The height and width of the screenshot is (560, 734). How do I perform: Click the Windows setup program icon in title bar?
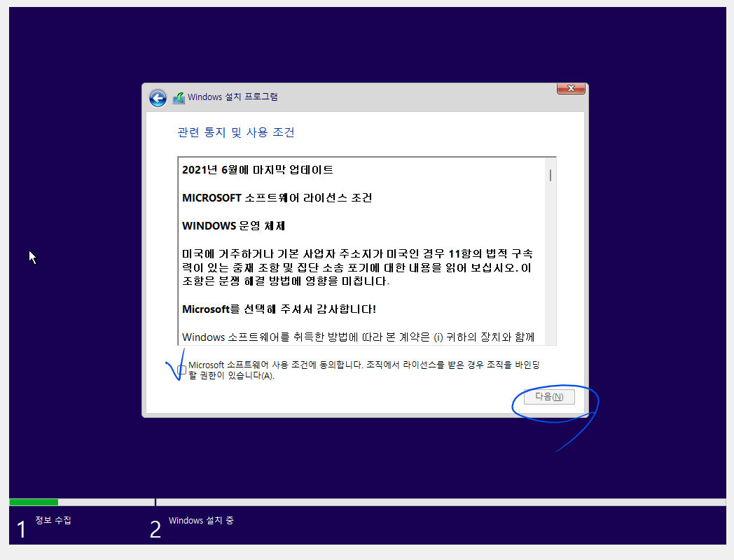coord(179,98)
